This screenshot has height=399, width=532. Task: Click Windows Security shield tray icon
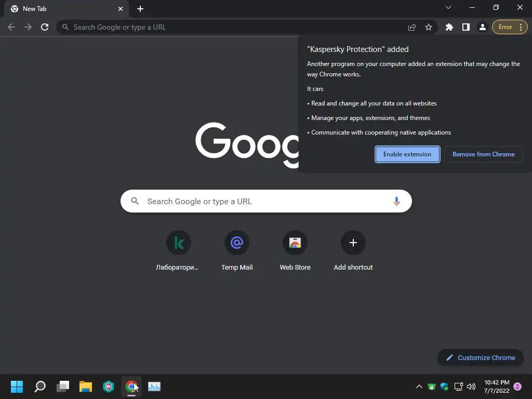(x=445, y=387)
